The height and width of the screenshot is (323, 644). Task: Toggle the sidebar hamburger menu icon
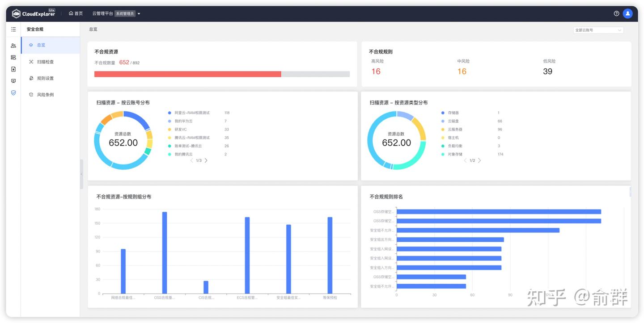click(13, 29)
